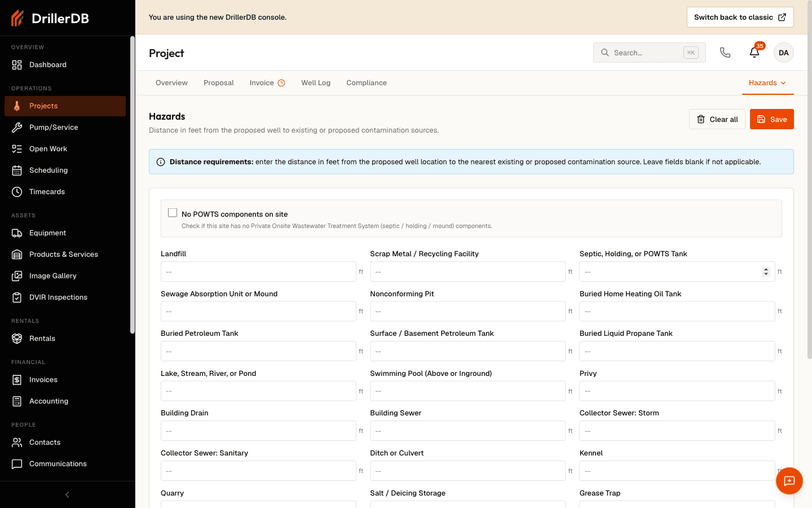Viewport: 812px width, 508px height.
Task: Click Switch back to classic
Action: (740, 17)
